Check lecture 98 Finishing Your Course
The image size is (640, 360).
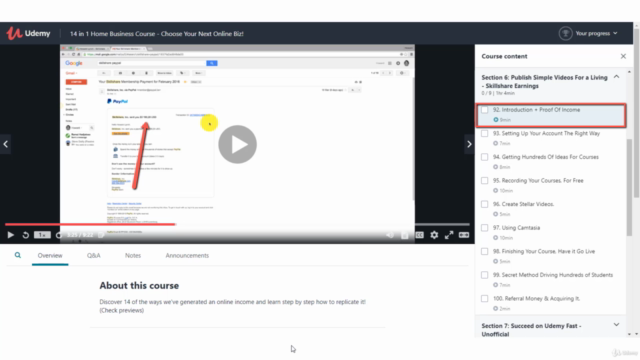(x=484, y=251)
